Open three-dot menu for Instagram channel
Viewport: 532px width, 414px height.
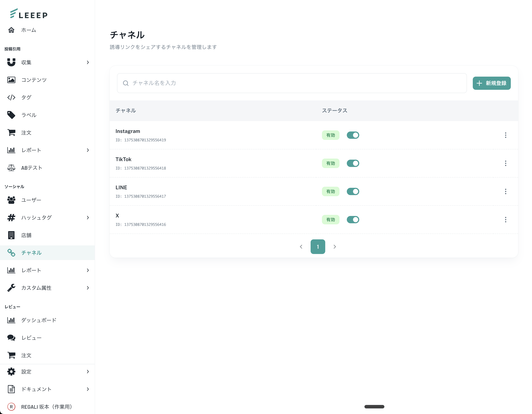click(x=505, y=135)
